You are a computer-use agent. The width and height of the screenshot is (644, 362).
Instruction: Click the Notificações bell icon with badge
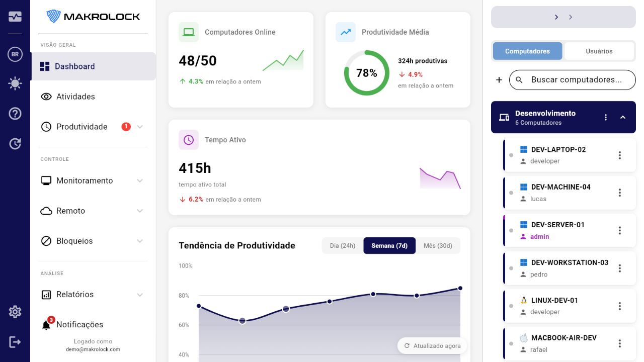click(47, 324)
